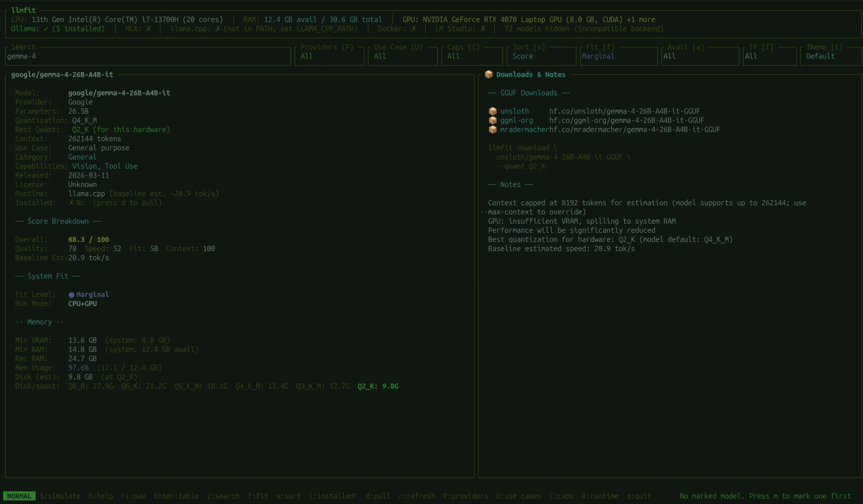
Task: Click the LM Studio ✗ status icon
Action: pyautogui.click(x=483, y=29)
